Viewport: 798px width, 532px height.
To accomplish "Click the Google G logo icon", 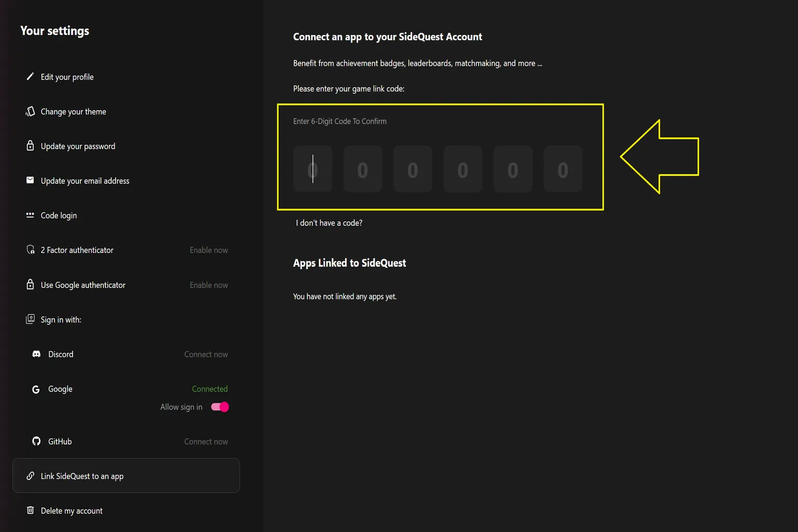I will [x=36, y=389].
